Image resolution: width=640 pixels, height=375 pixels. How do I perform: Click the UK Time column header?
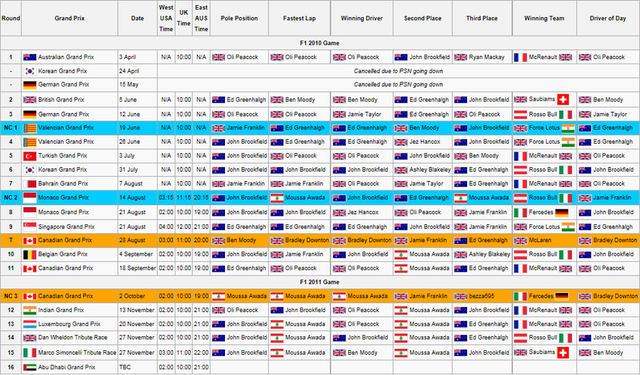(x=184, y=18)
